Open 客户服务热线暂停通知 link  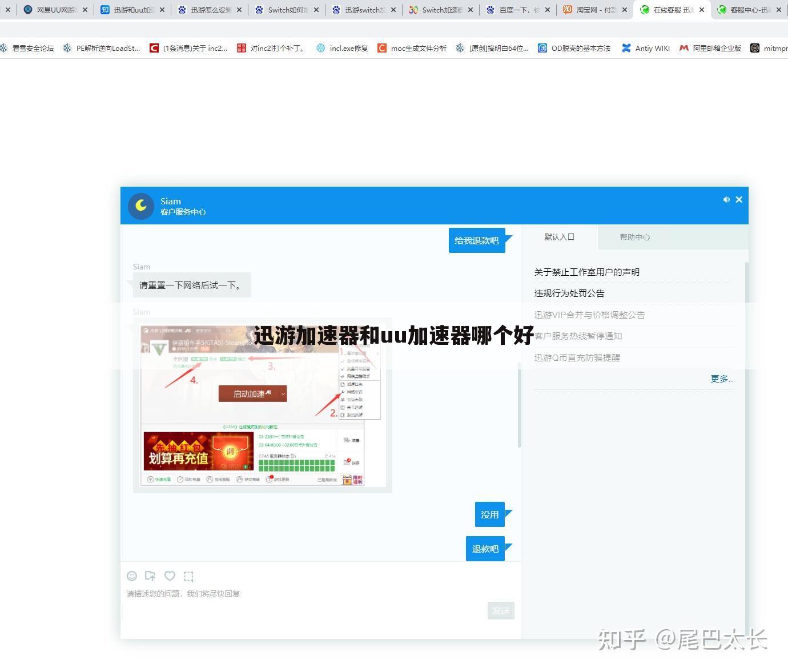(578, 336)
